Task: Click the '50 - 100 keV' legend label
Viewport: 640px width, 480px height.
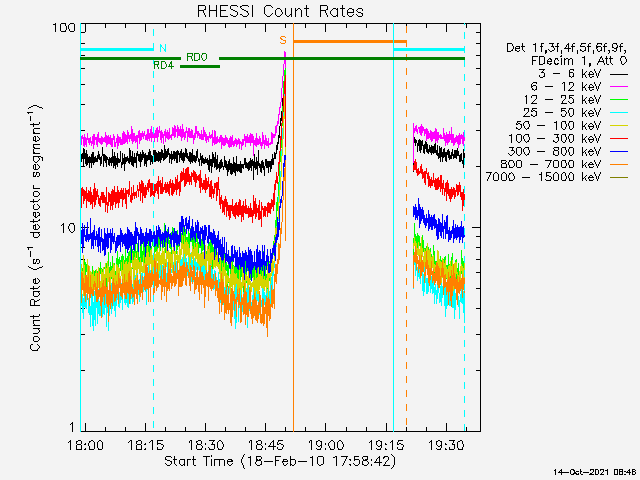Action: click(x=558, y=125)
